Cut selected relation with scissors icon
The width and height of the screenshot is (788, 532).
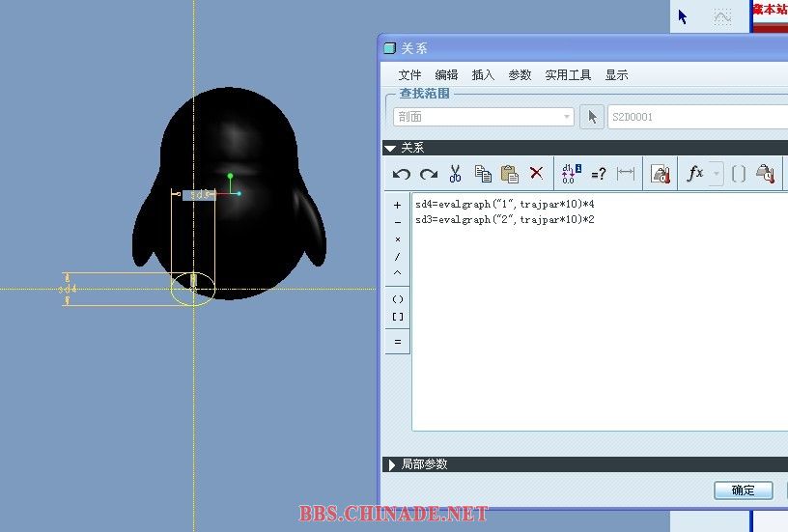[x=455, y=174]
